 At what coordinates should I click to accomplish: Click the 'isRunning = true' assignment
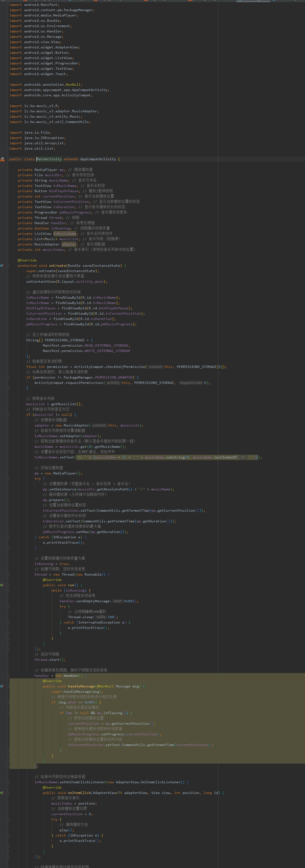pos(52,564)
